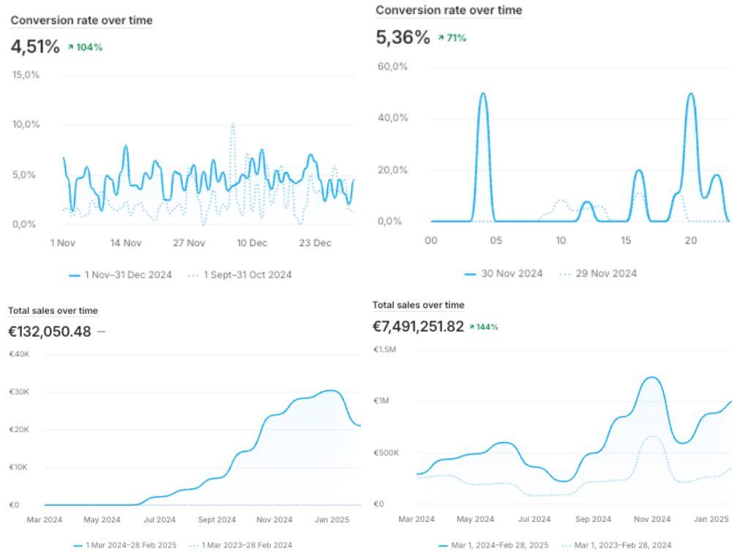Click the no-change dash next to €132,050.48
This screenshot has width=732, height=560.
pyautogui.click(x=101, y=332)
